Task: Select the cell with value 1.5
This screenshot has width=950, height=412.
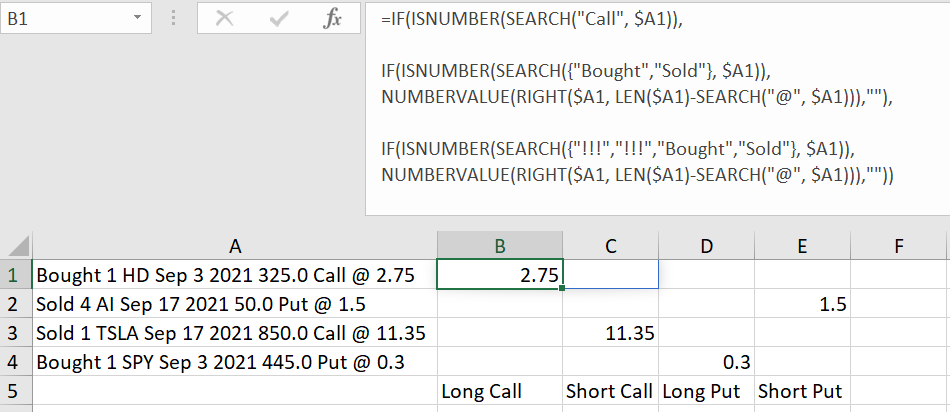Action: pyautogui.click(x=802, y=304)
